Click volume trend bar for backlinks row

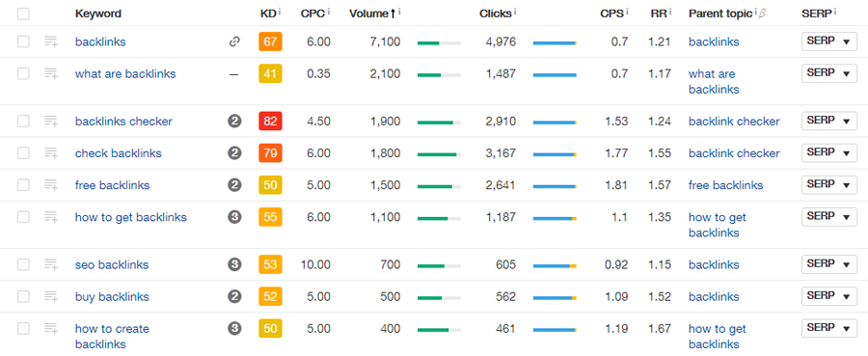click(x=439, y=42)
